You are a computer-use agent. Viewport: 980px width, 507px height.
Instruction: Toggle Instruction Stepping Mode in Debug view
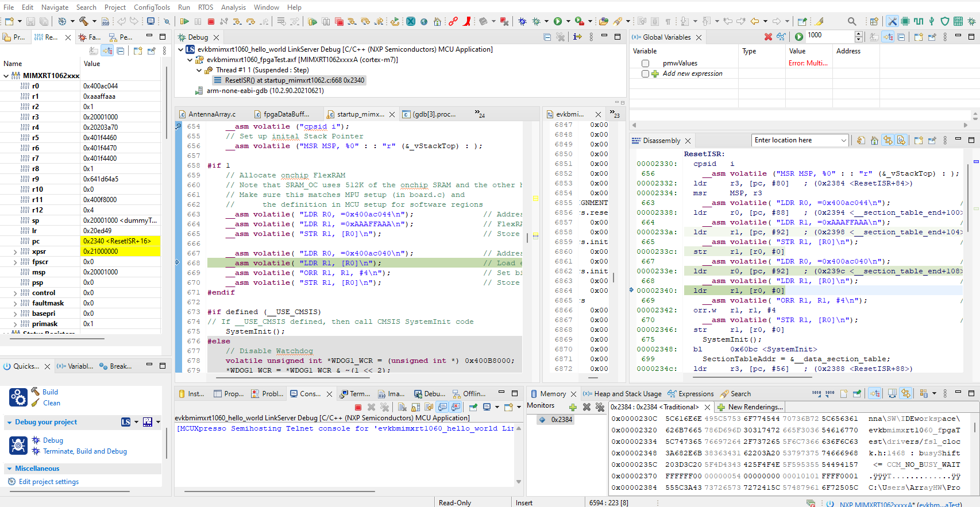pyautogui.click(x=577, y=37)
